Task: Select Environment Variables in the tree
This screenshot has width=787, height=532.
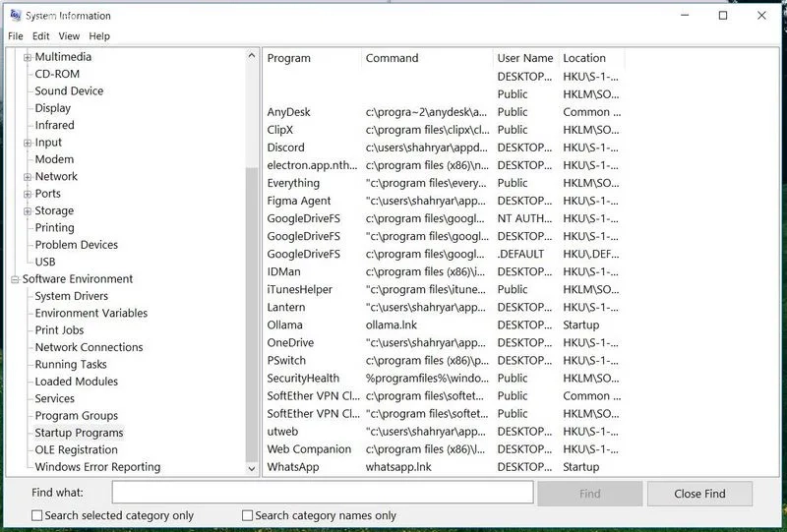Action: click(91, 313)
